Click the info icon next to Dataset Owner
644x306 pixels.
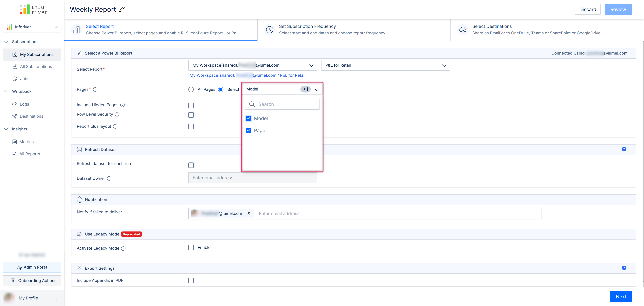(109, 178)
